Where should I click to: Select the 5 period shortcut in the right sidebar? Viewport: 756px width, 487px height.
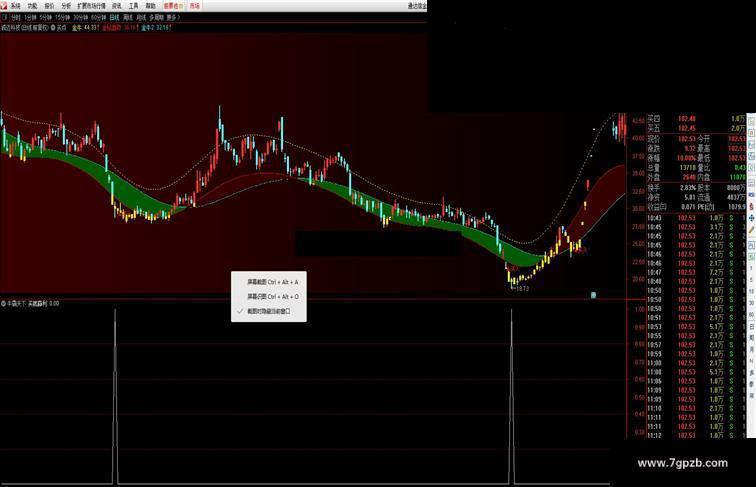[x=751, y=280]
